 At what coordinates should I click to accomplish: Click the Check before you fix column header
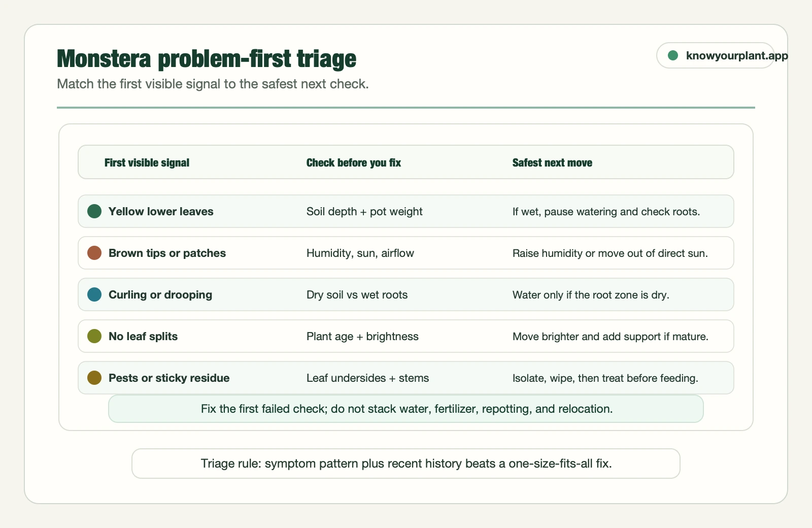(x=354, y=162)
